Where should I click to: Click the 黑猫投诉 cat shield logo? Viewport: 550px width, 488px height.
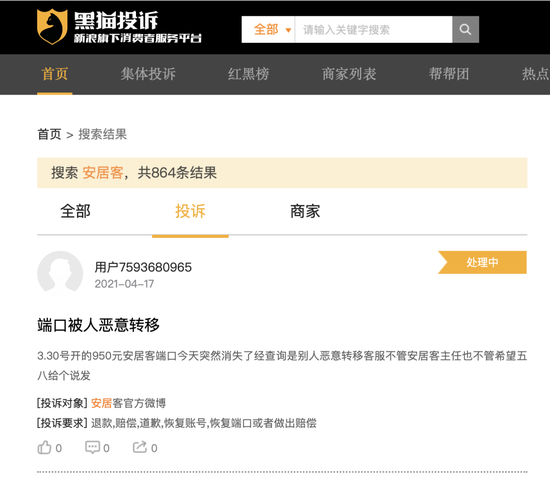tap(52, 27)
